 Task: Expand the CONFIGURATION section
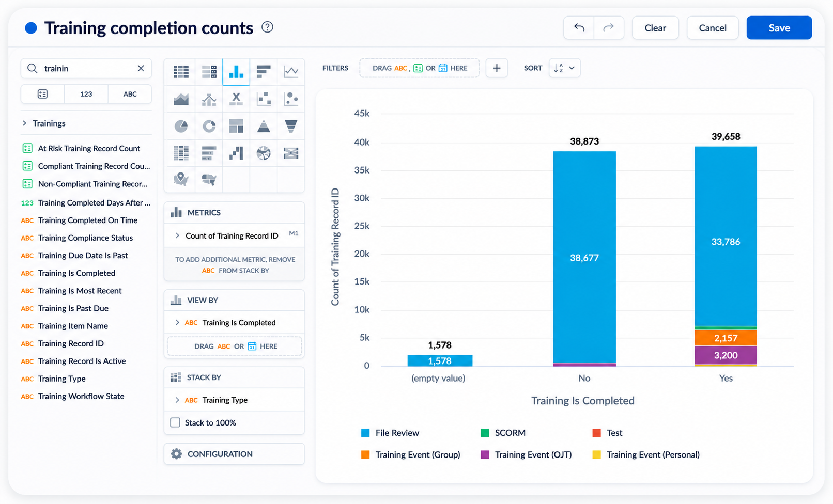click(234, 454)
